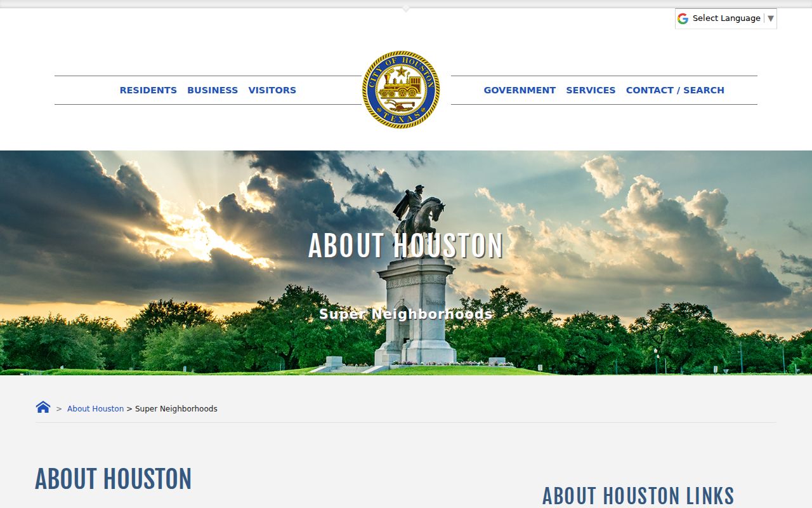Open the Government menu
This screenshot has height=508, width=812.
(x=520, y=90)
